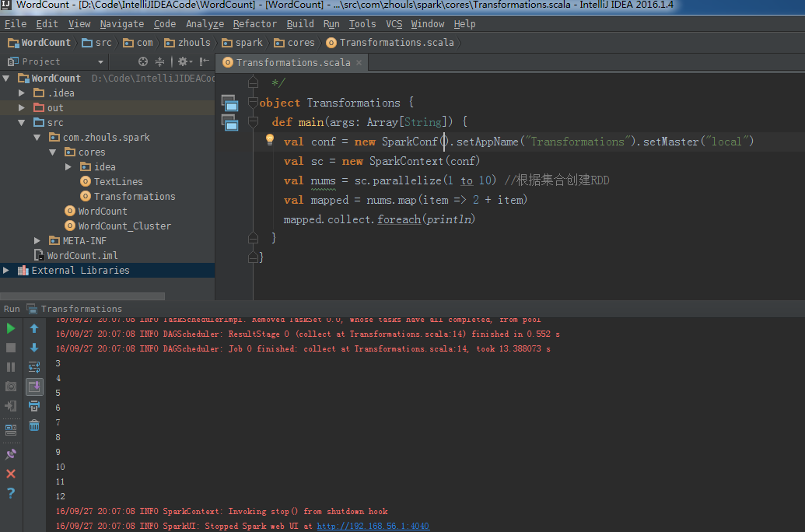The width and height of the screenshot is (805, 532).
Task: Open the VCS menu
Action: tap(394, 24)
